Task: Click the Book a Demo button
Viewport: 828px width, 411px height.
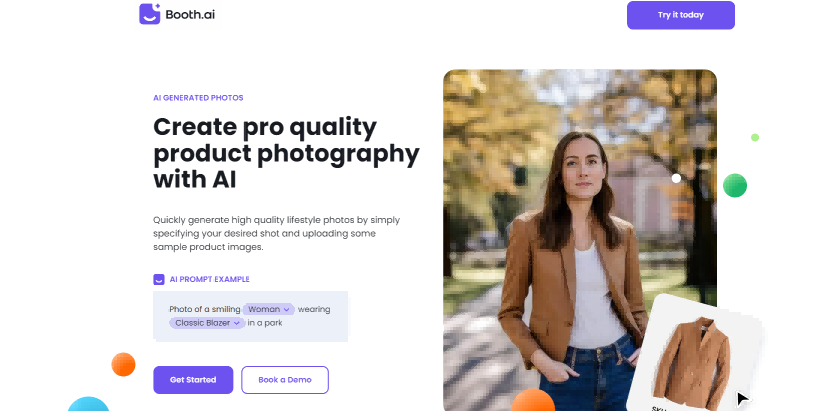Action: click(285, 380)
